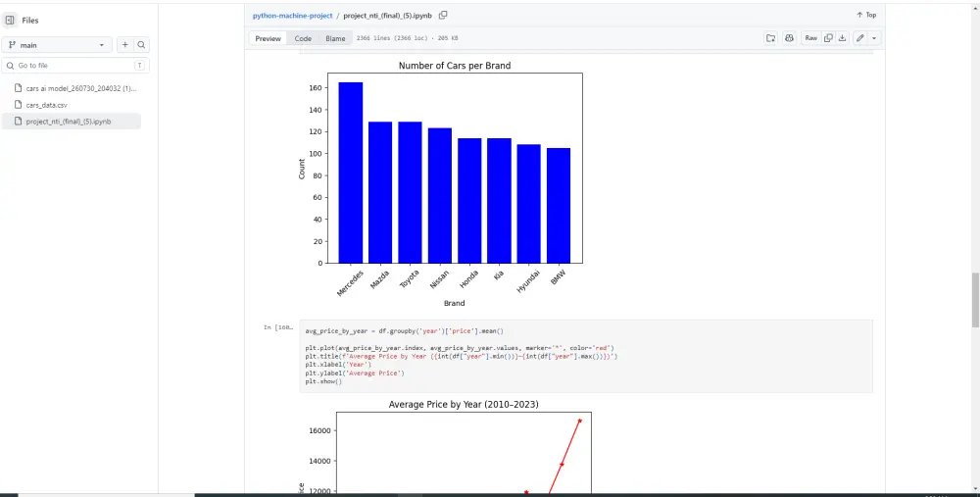The image size is (980, 497).
Task: Click the avg_price_by_year groupby code line
Action: [x=404, y=331]
